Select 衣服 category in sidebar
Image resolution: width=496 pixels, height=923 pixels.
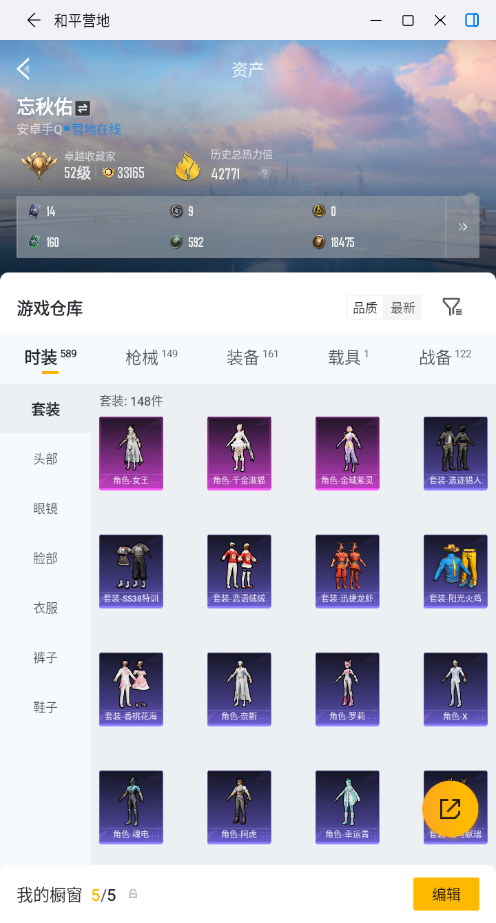point(45,607)
